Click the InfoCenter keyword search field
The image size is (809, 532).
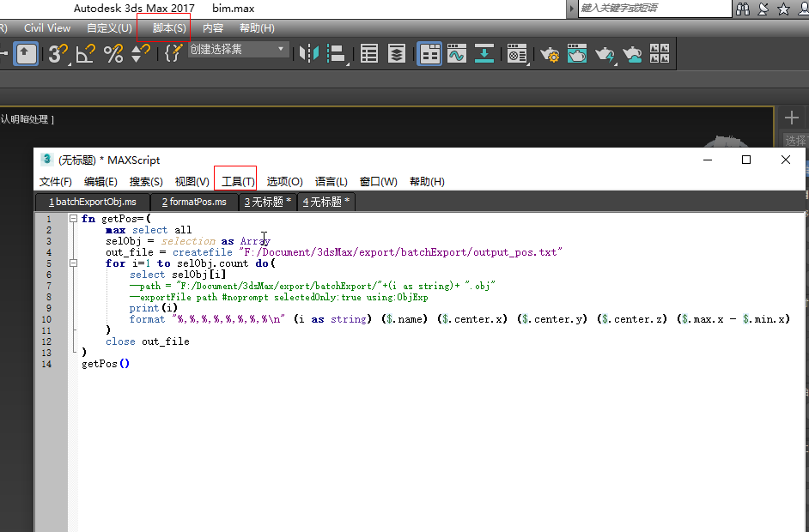[654, 9]
